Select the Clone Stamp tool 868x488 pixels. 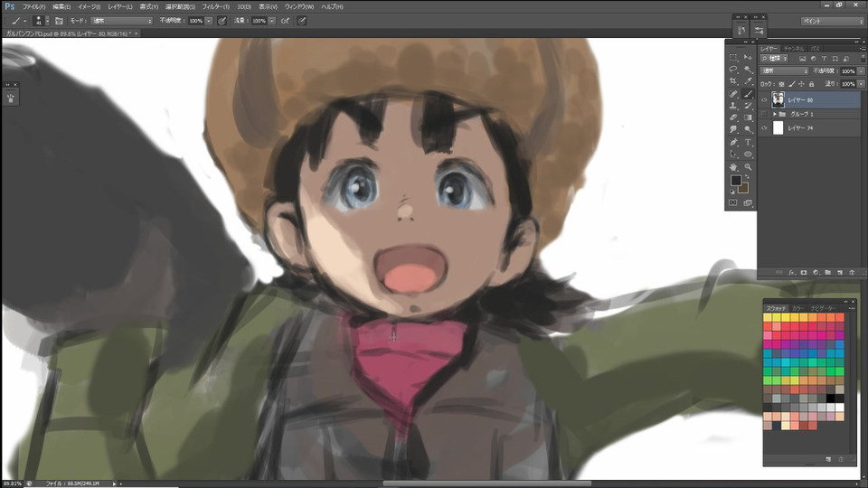[733, 106]
